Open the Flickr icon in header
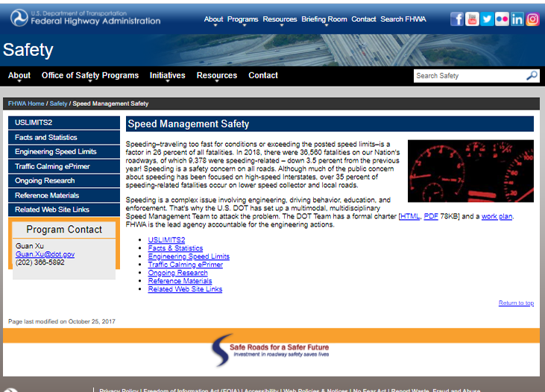 click(x=502, y=19)
